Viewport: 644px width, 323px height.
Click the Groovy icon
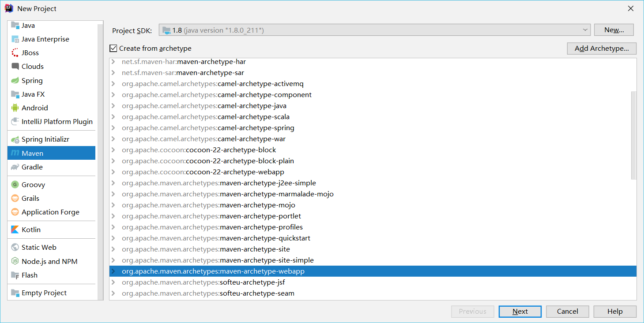click(x=15, y=185)
